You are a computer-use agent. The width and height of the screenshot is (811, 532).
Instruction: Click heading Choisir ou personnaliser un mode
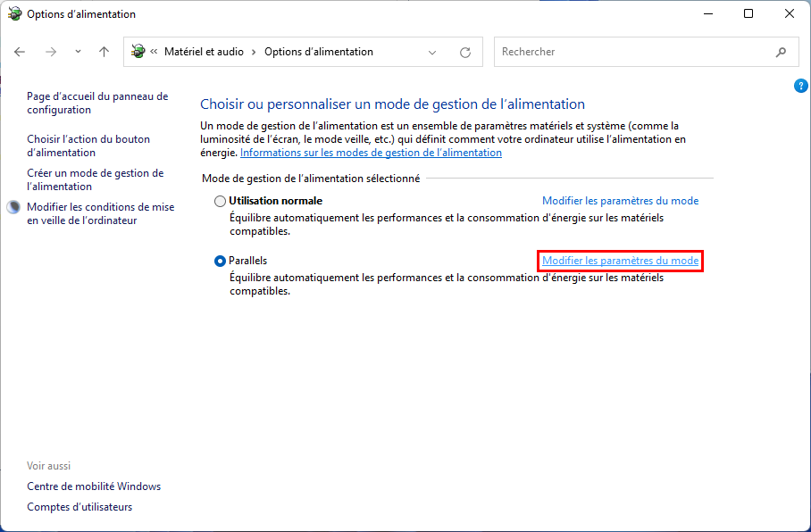click(393, 104)
